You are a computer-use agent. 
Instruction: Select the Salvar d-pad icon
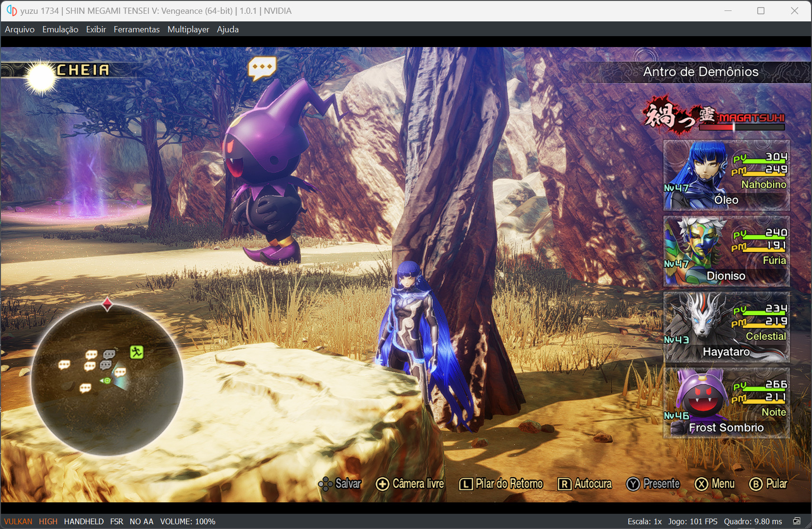[x=325, y=484]
